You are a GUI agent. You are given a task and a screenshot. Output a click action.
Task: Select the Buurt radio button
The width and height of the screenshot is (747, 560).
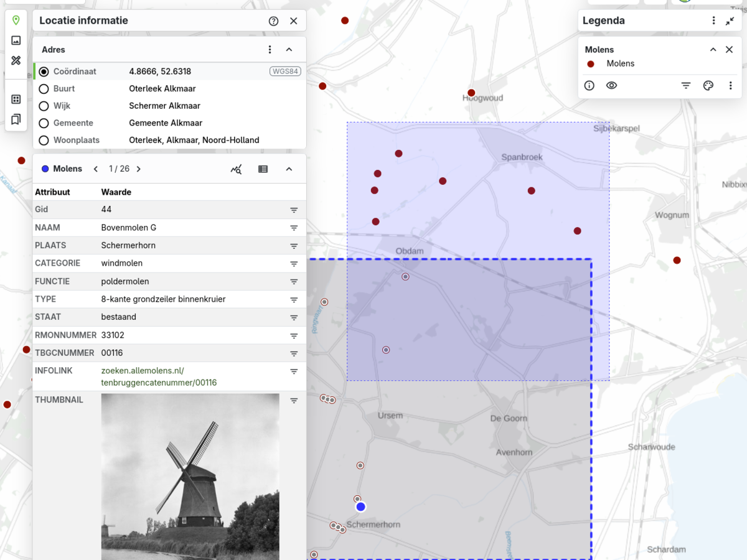coord(44,89)
